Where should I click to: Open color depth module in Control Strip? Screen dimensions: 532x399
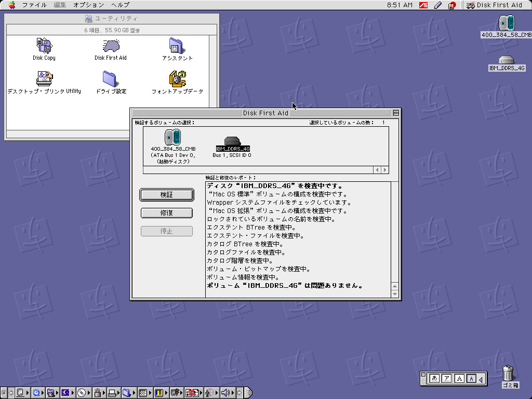161,393
